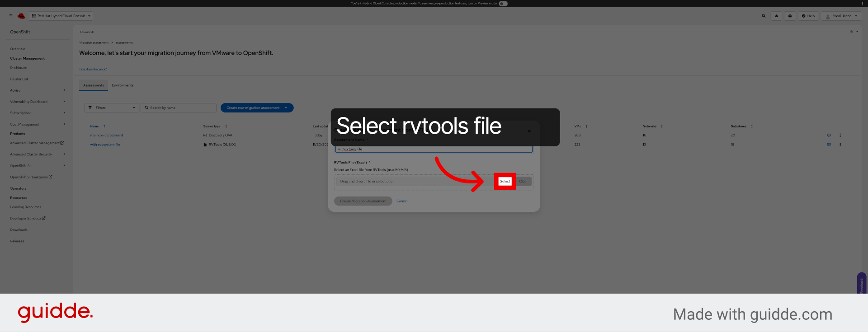868x332 pixels.
Task: Click RVTools (XLS/X) source type cell
Action: click(x=220, y=145)
